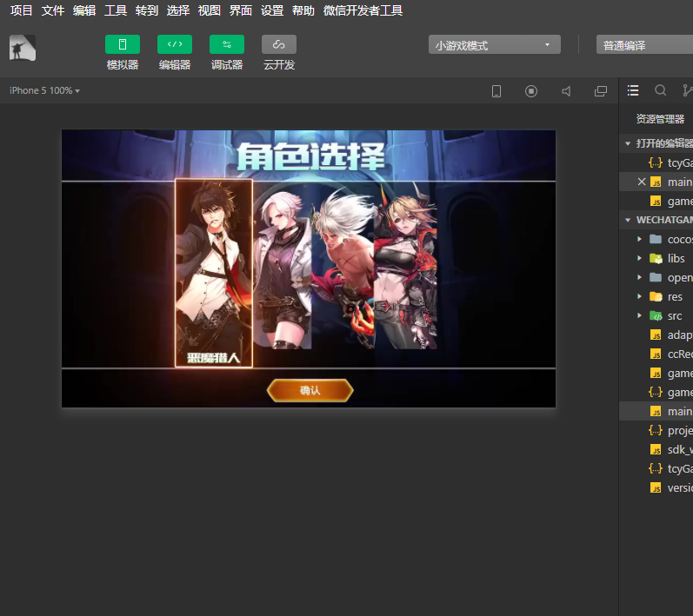The height and width of the screenshot is (616, 693).
Task: Open the 视图 menu
Action: pyautogui.click(x=209, y=10)
